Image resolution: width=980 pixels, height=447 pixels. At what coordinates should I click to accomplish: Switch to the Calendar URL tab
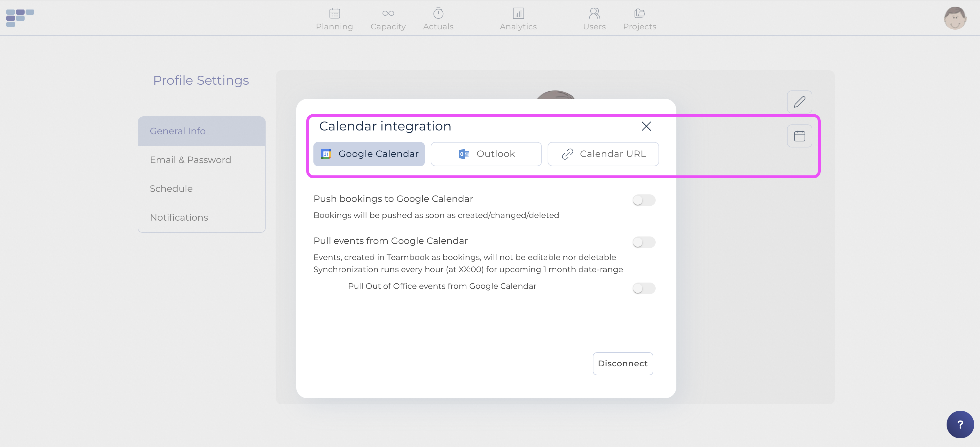[x=603, y=154]
